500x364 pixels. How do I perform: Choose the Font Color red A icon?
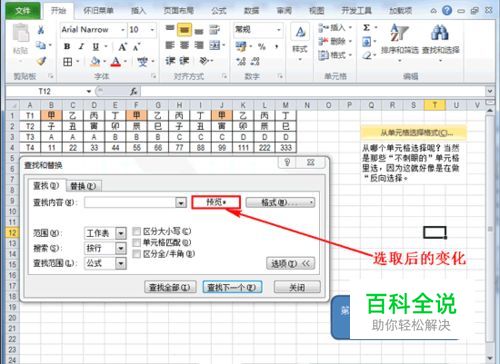pos(115,61)
